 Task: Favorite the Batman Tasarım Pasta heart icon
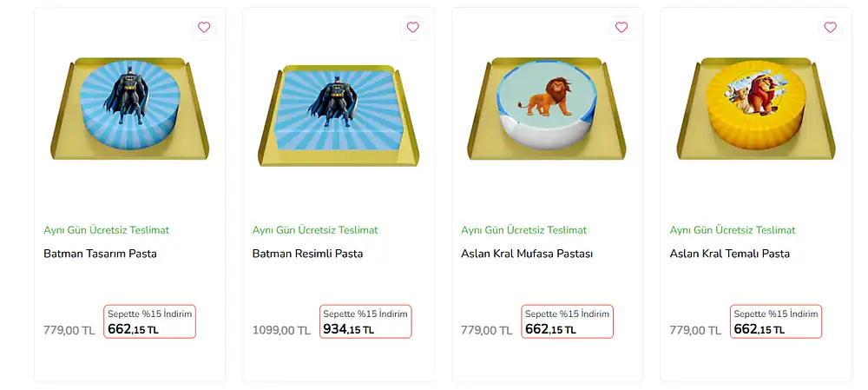204,27
